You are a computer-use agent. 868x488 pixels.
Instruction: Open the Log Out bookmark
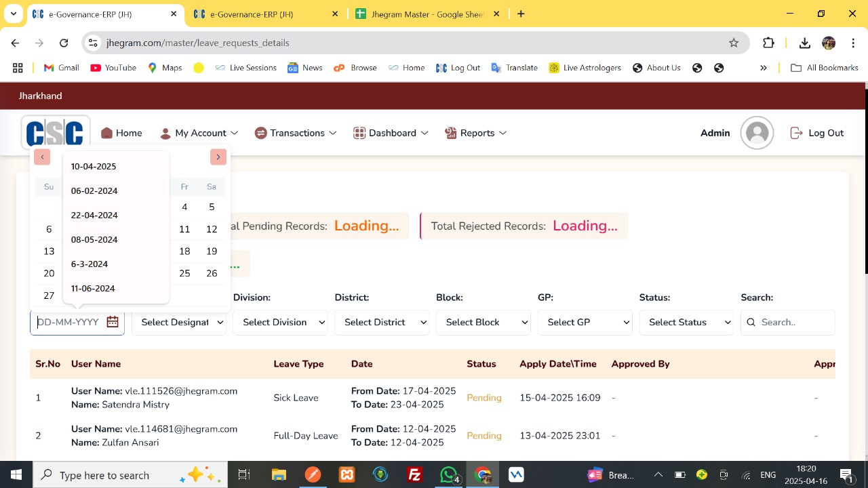point(458,68)
